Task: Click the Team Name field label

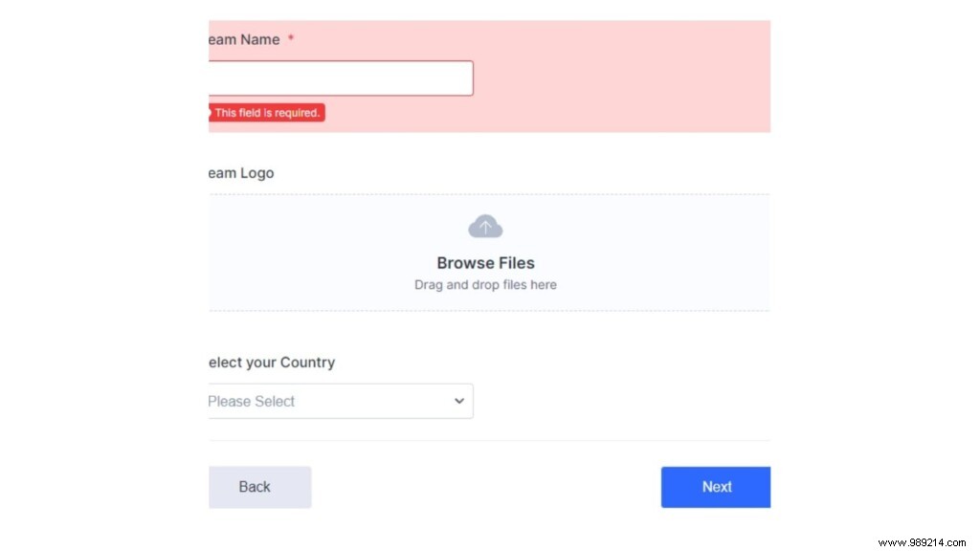Action: pos(243,39)
